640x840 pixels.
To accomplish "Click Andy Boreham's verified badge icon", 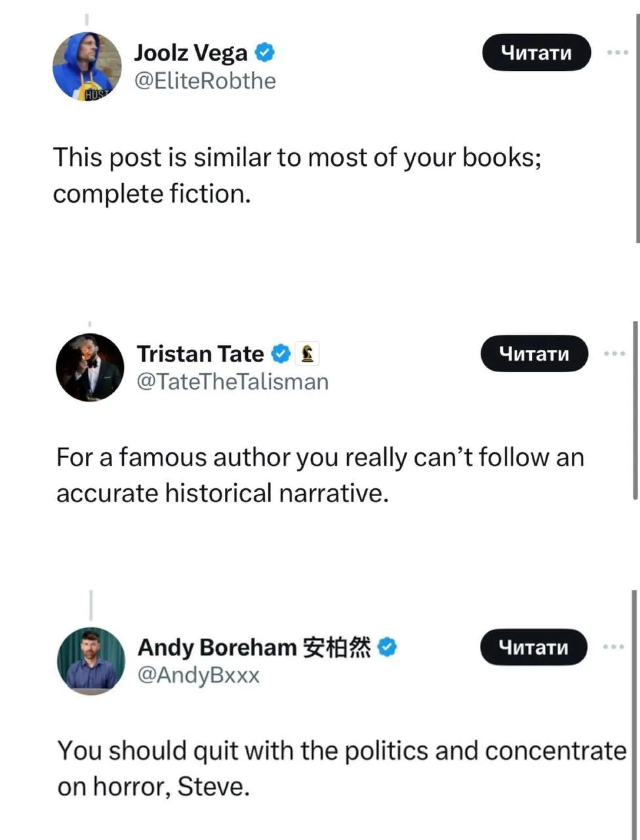I will pyautogui.click(x=386, y=647).
